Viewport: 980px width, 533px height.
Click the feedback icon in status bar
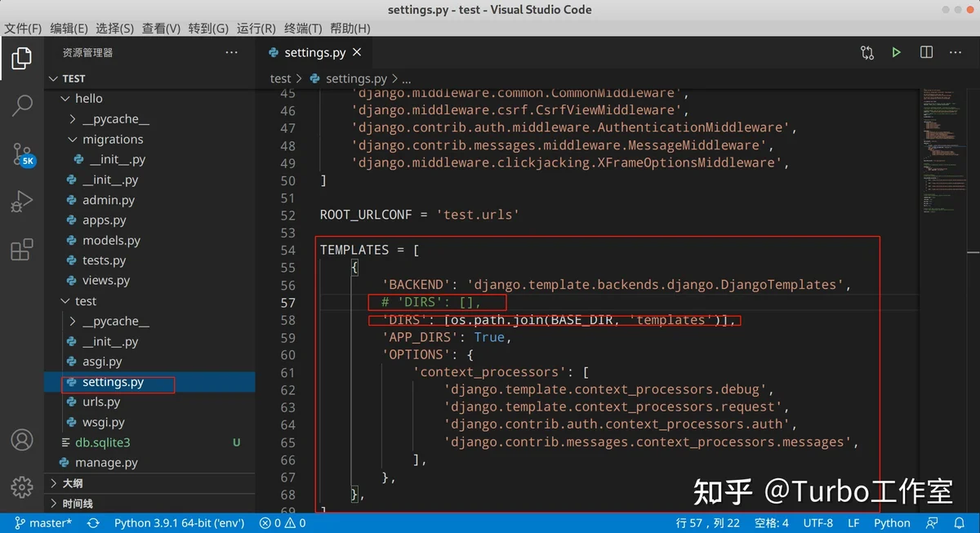click(933, 523)
